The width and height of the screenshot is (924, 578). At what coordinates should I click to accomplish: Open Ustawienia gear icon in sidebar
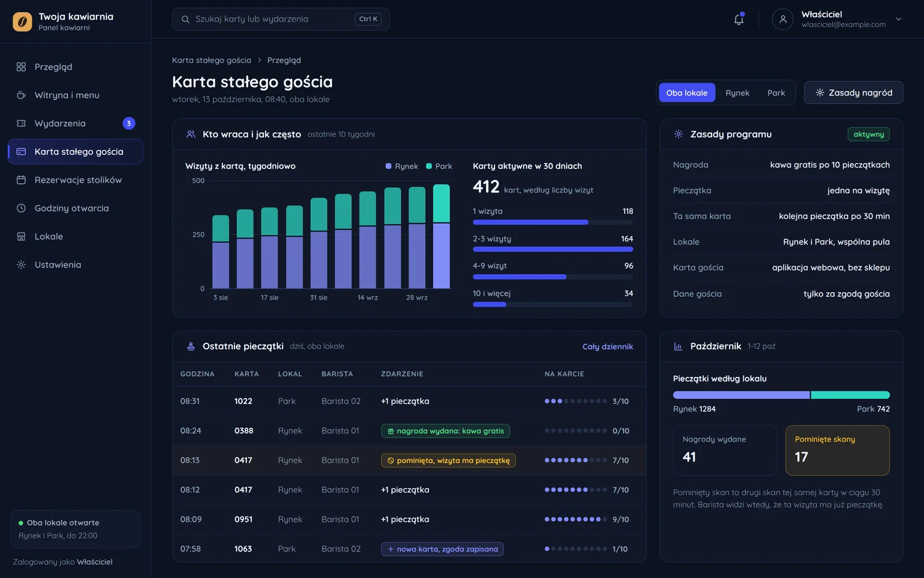pos(21,265)
